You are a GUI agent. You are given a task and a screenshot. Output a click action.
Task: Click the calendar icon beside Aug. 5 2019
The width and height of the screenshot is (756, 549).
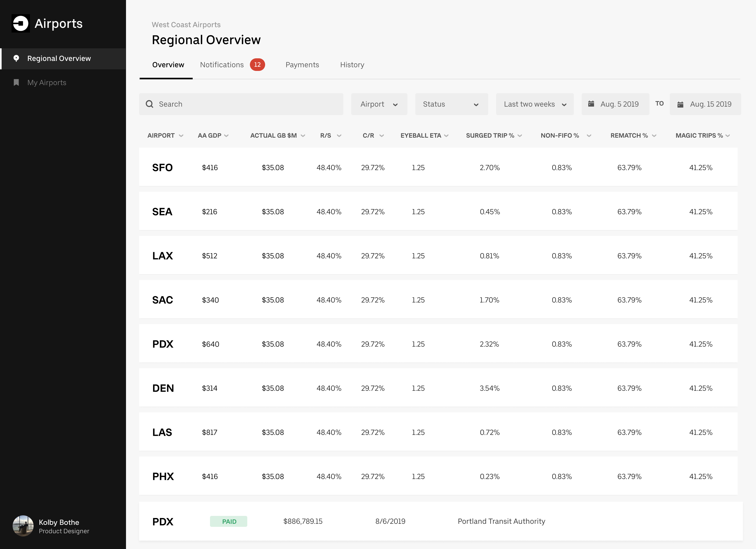(591, 104)
